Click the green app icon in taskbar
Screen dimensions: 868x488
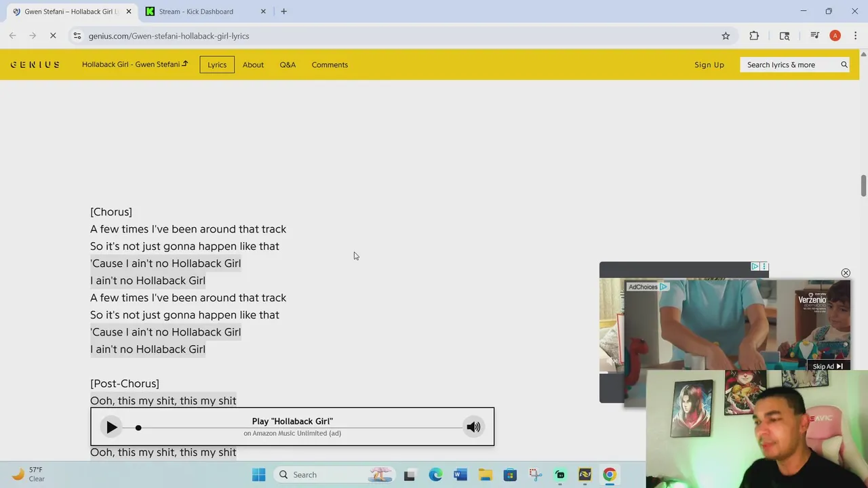[x=560, y=475]
